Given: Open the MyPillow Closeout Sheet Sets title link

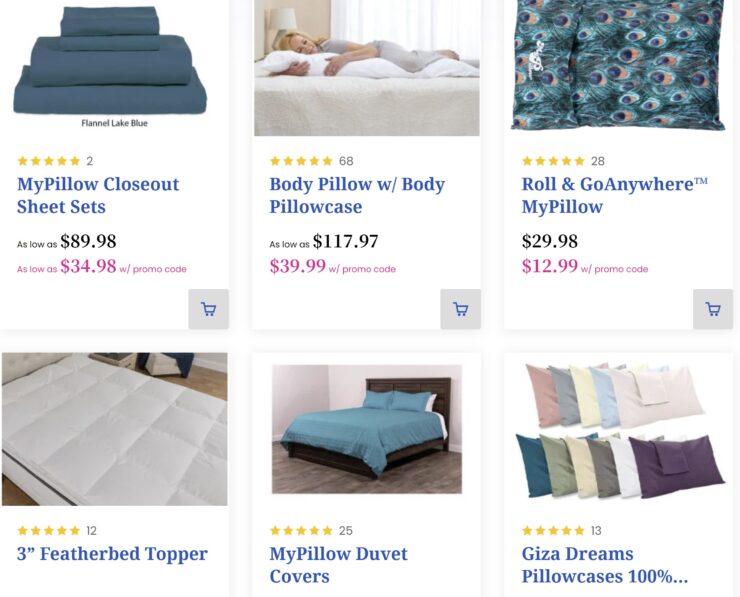Looking at the screenshot, I should [98, 195].
